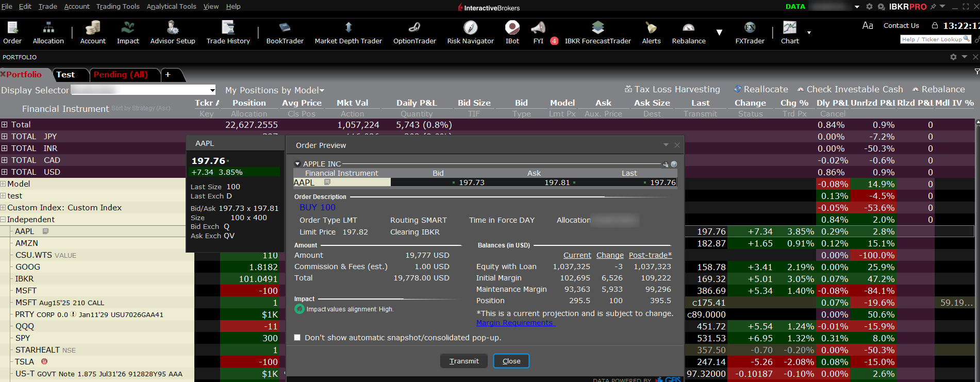980x382 pixels.
Task: Open the IBot assistant
Action: pos(512,32)
